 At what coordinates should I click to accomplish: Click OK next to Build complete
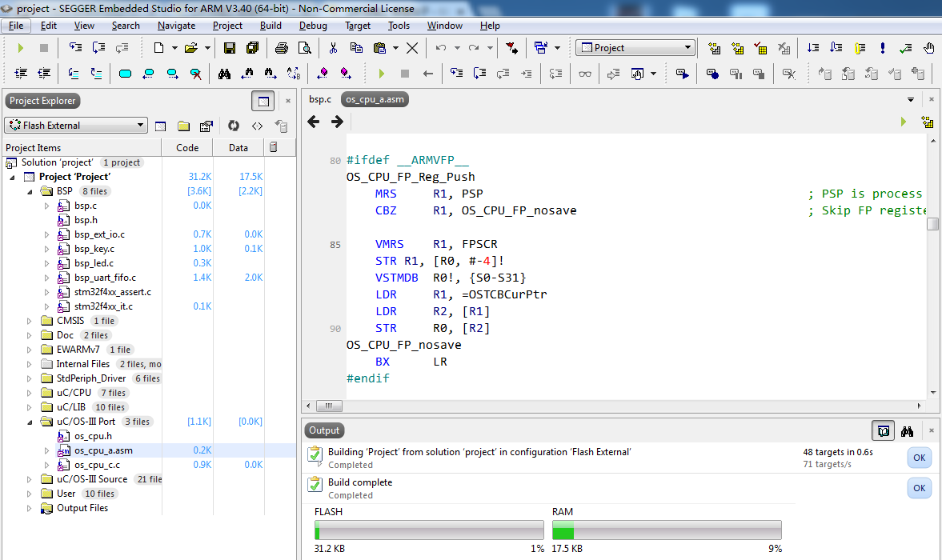[x=919, y=488]
